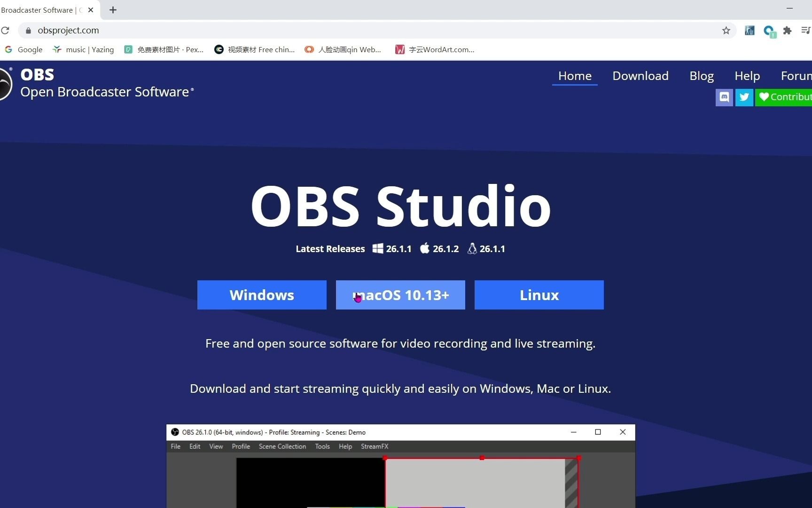812x508 pixels.
Task: Select the Apple logo next to 26.1.2
Action: click(424, 248)
